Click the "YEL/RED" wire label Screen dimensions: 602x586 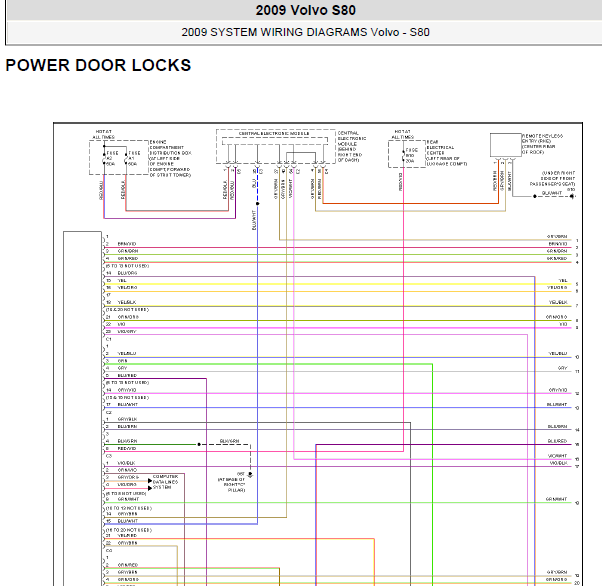pos(127,535)
